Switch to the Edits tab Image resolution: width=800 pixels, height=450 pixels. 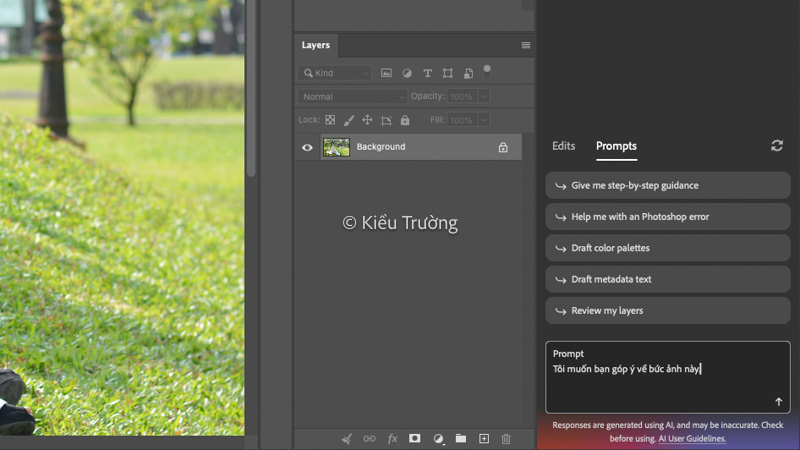[563, 146]
